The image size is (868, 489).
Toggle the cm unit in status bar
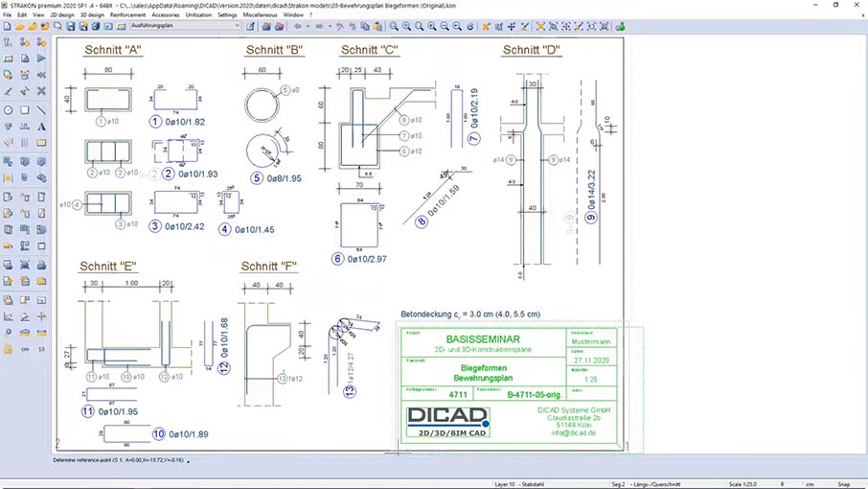810,484
